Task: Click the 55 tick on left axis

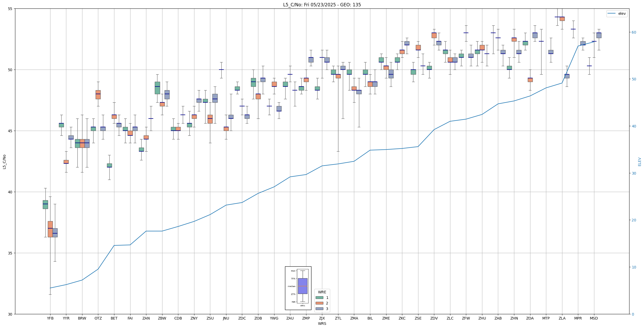Action: (11, 9)
